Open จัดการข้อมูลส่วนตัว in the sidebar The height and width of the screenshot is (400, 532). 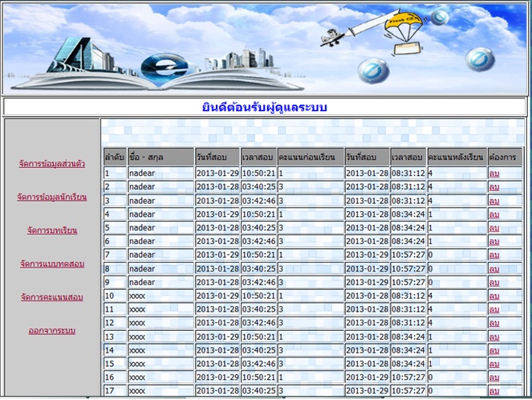[52, 164]
